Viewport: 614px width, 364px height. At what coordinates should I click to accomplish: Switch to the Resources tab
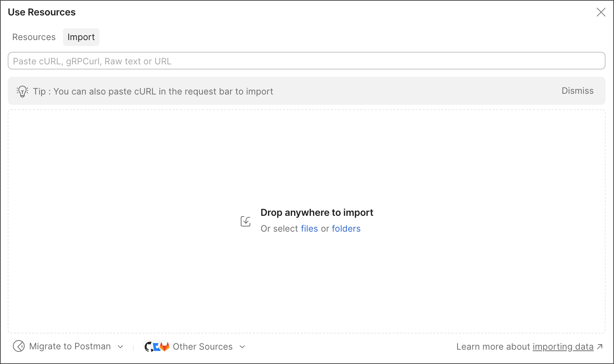pos(34,37)
